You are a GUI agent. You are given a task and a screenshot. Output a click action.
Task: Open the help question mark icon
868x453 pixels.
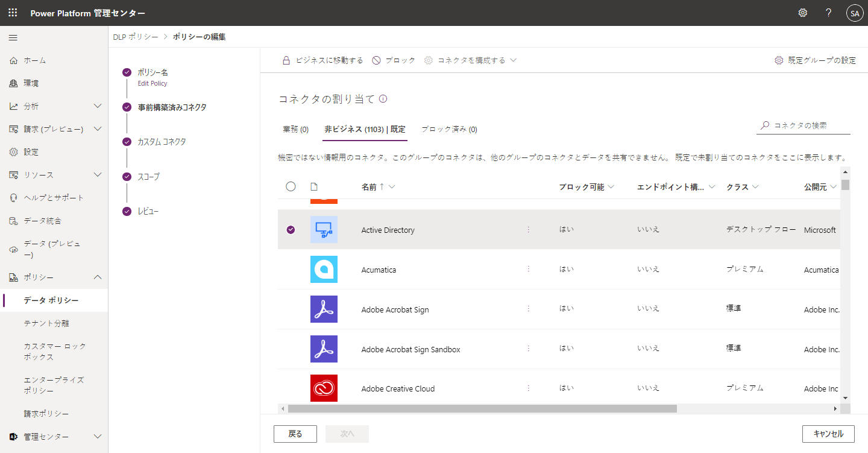[829, 13]
